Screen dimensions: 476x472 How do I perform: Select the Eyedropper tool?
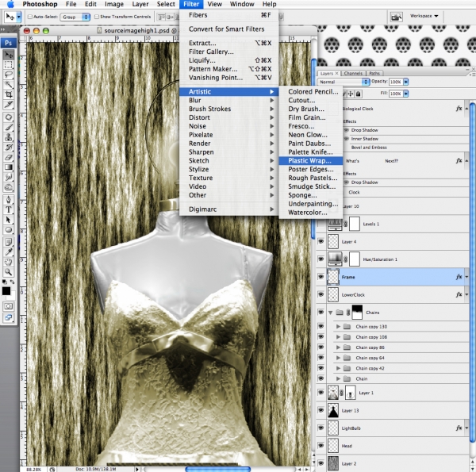pos(9,252)
